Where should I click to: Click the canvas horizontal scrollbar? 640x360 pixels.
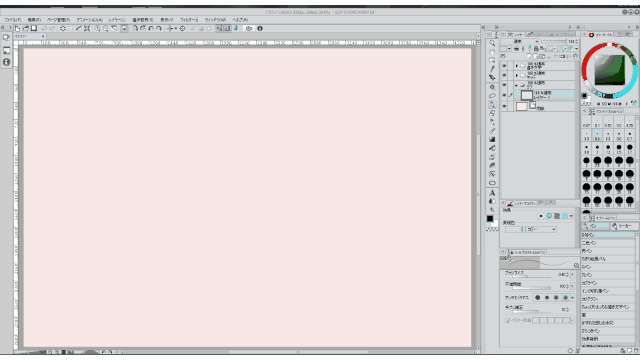pyautogui.click(x=298, y=352)
